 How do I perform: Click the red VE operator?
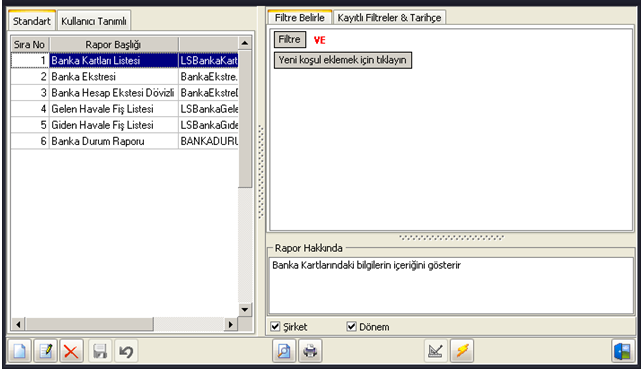[319, 40]
